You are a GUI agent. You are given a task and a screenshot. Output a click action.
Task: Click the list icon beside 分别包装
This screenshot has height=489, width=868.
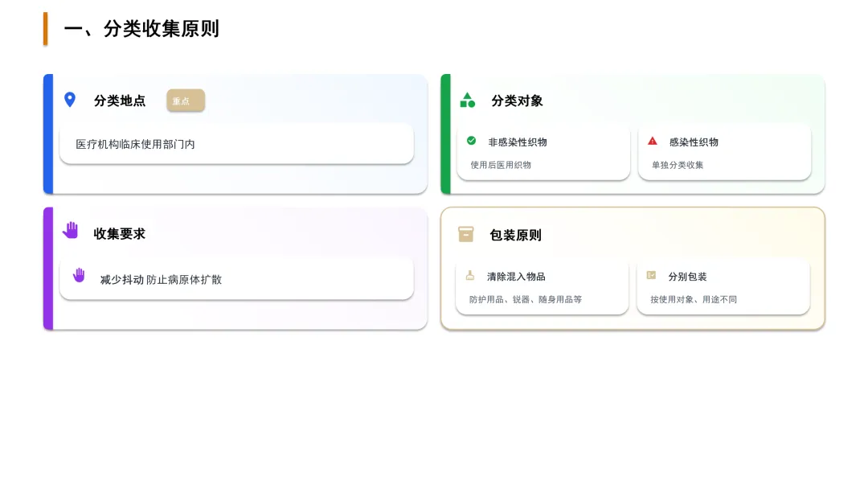pyautogui.click(x=651, y=275)
